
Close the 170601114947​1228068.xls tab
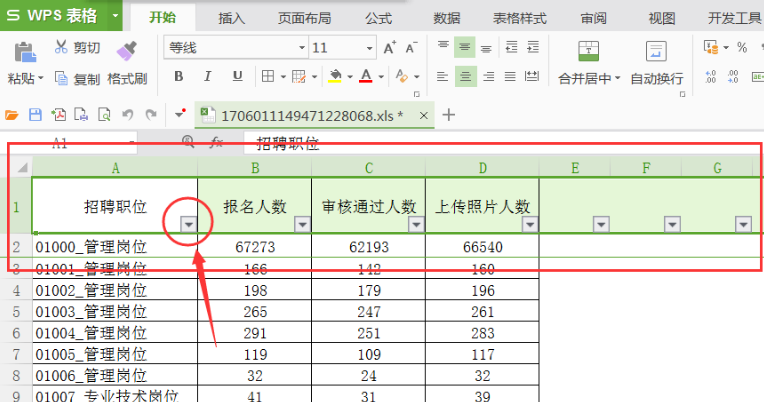pyautogui.click(x=423, y=115)
